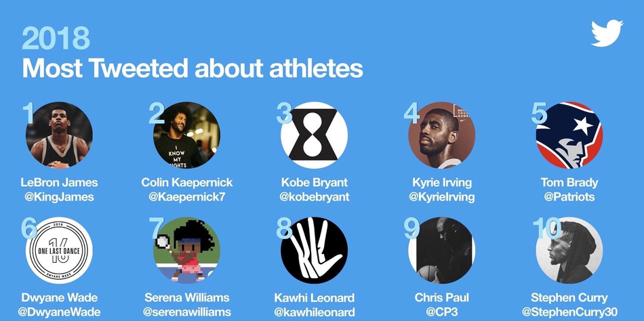Select Kyrie Irving's profile picture

click(x=441, y=135)
